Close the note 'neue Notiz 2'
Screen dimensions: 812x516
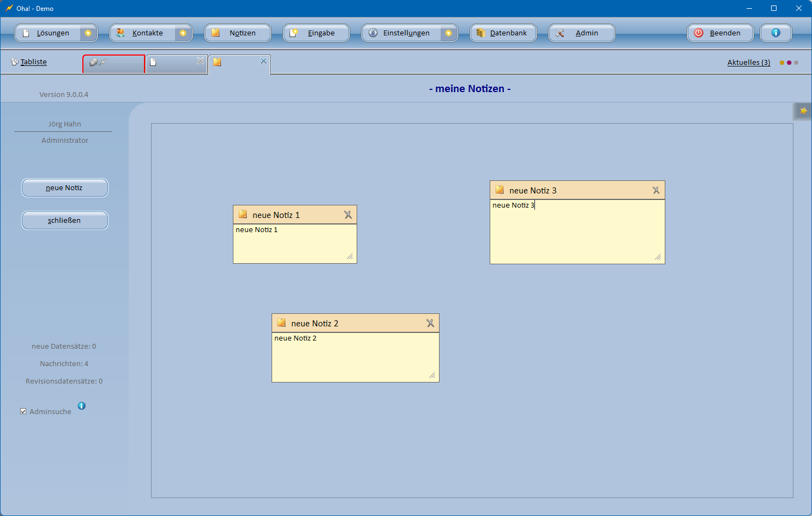[430, 324]
